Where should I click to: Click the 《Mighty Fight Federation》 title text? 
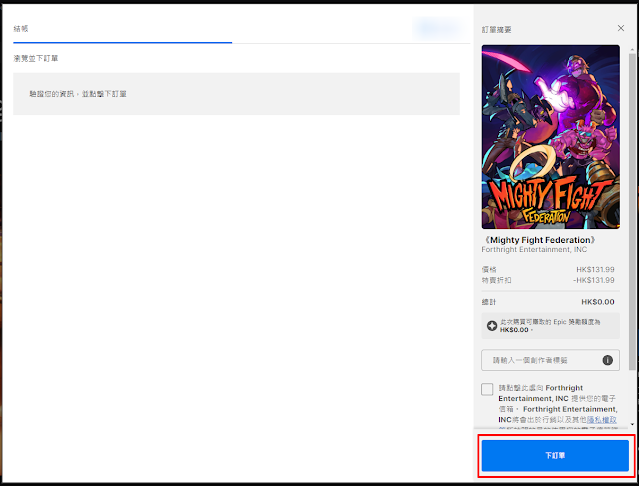pos(540,240)
